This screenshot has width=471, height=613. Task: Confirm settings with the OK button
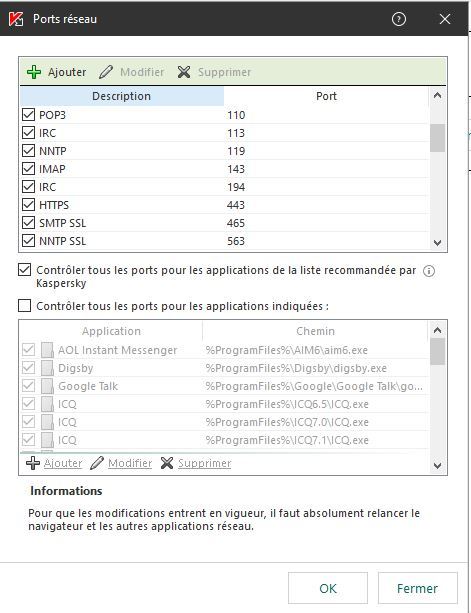pyautogui.click(x=328, y=588)
